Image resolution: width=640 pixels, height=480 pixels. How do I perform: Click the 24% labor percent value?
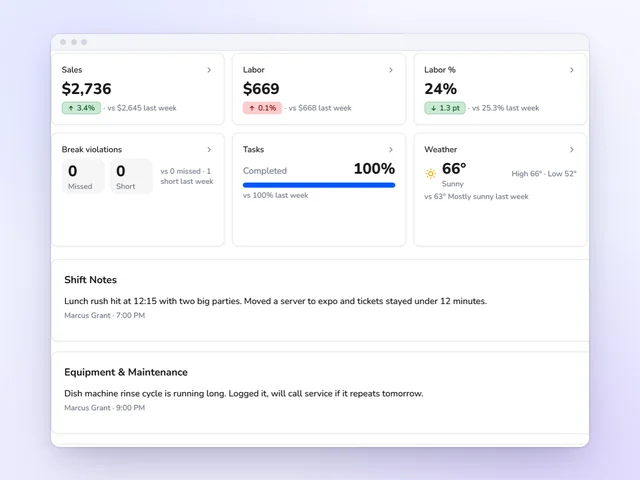(440, 89)
